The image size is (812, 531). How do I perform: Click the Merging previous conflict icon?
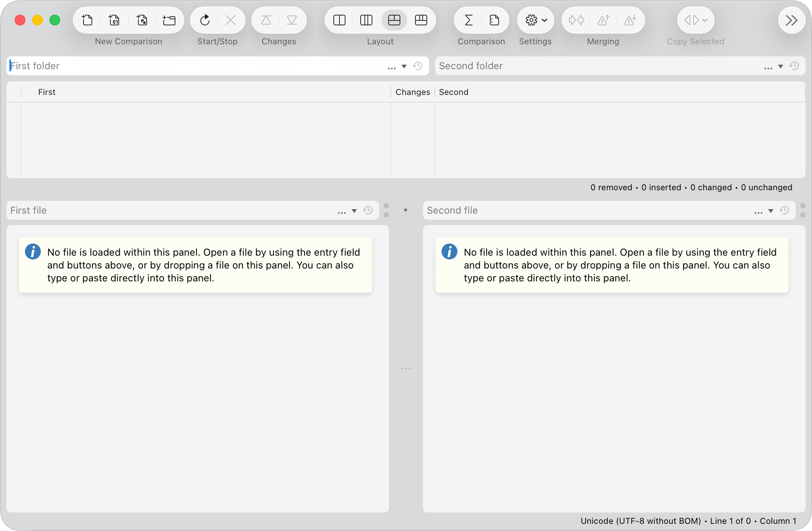[603, 20]
